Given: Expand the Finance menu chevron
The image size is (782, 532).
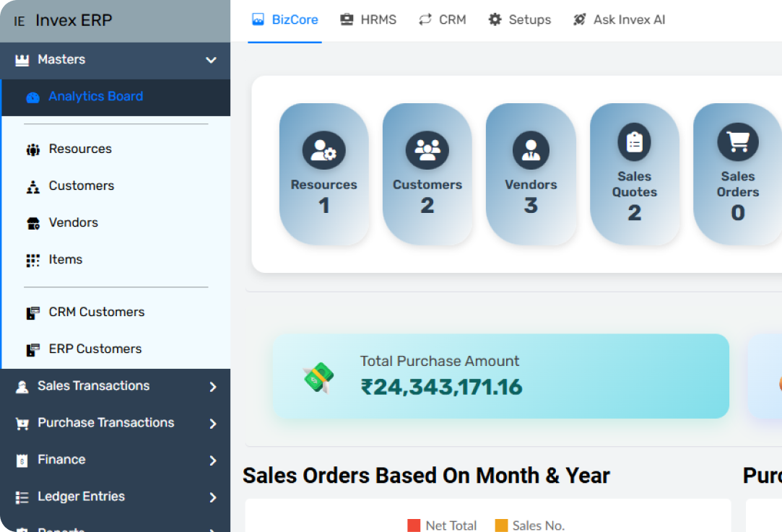Looking at the screenshot, I should 212,461.
